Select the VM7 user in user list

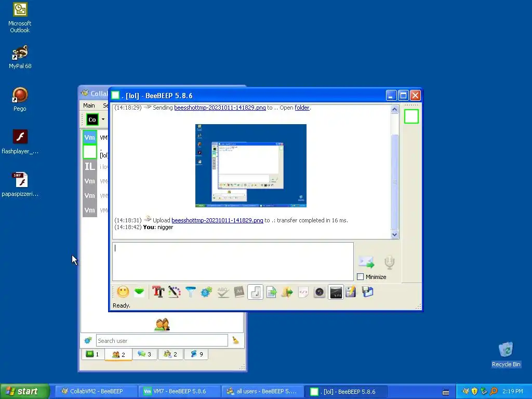click(x=96, y=137)
